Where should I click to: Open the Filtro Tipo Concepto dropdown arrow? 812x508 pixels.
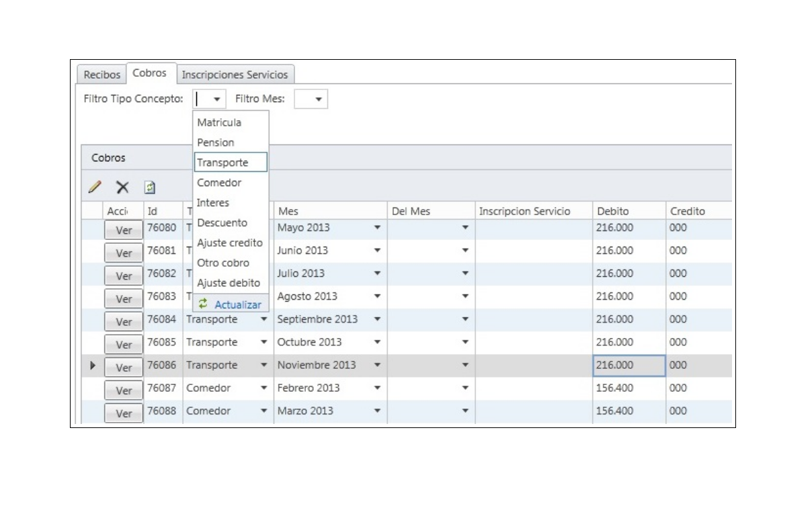click(x=217, y=99)
